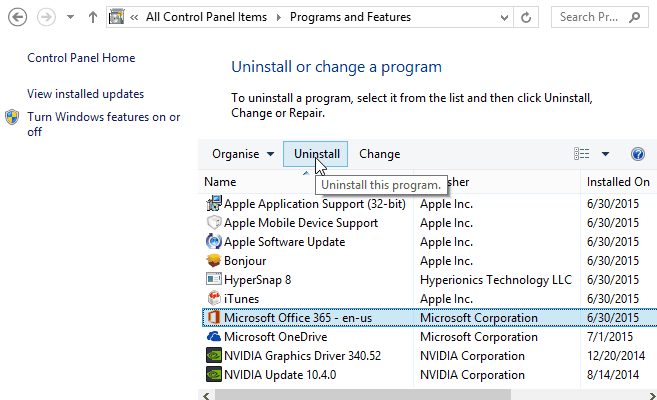Click the NVIDIA Graphics Driver icon
Image resolution: width=657 pixels, height=400 pixels.
coord(213,355)
